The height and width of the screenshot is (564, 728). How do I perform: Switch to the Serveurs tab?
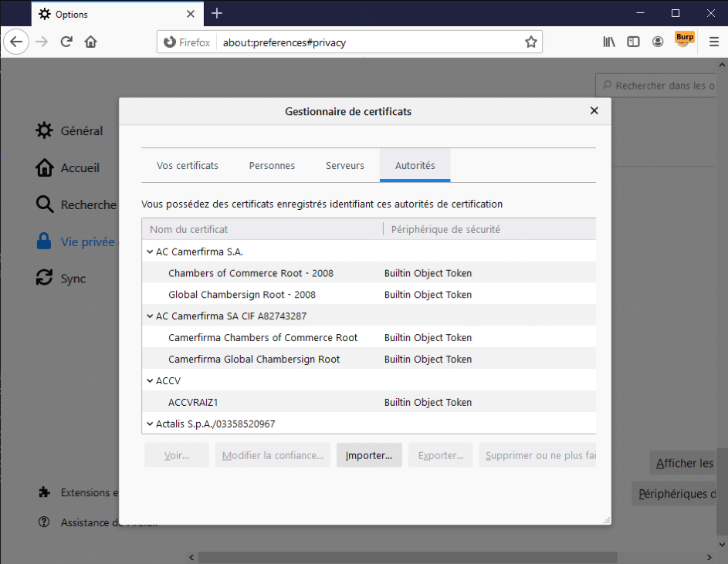344,166
